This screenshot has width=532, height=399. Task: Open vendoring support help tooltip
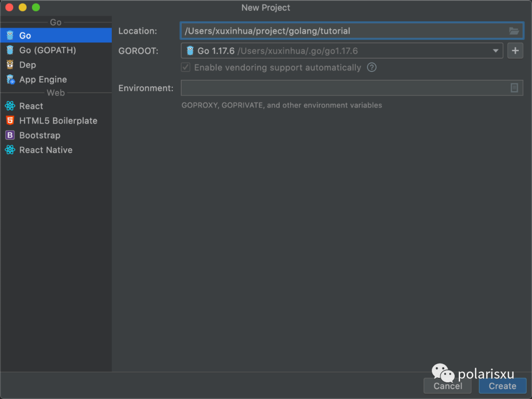372,67
